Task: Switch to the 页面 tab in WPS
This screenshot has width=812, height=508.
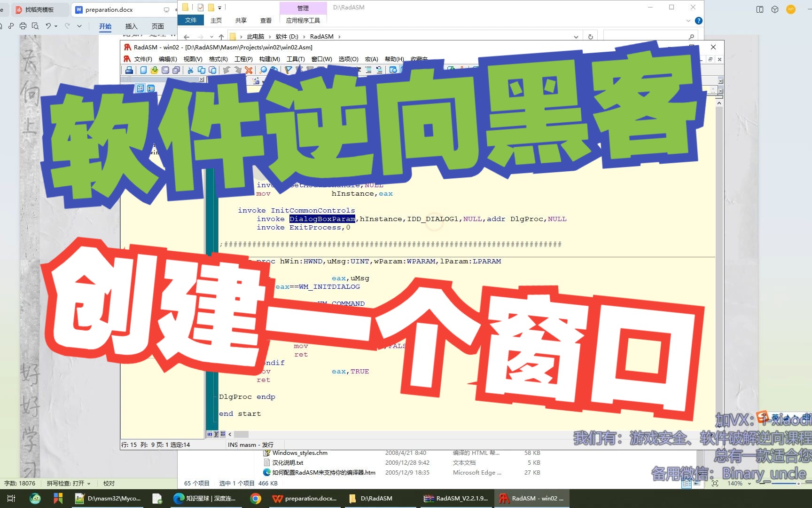Action: tap(158, 26)
